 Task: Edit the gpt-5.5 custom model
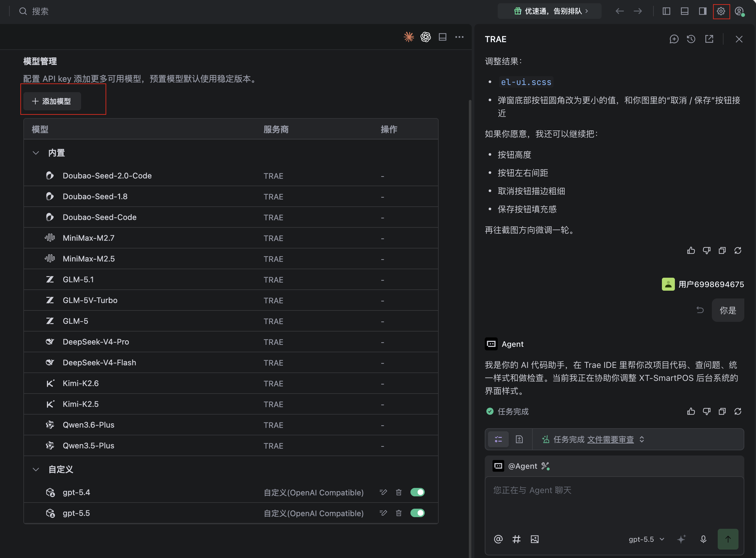(383, 513)
